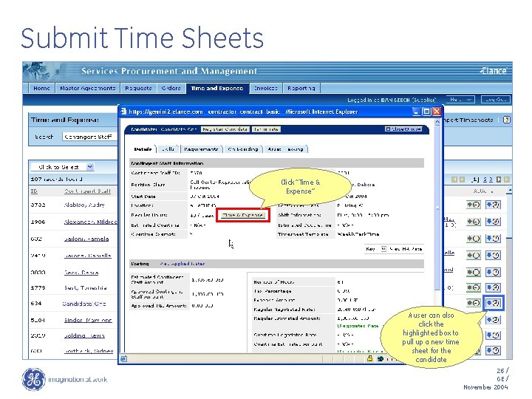Expand the Click to Select dropdown

90,167
